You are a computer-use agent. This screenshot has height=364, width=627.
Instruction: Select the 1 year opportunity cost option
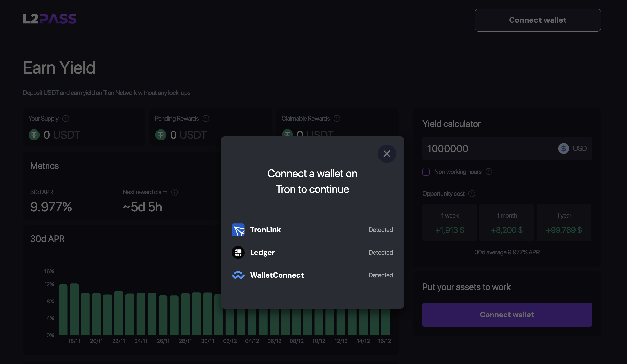564,223
